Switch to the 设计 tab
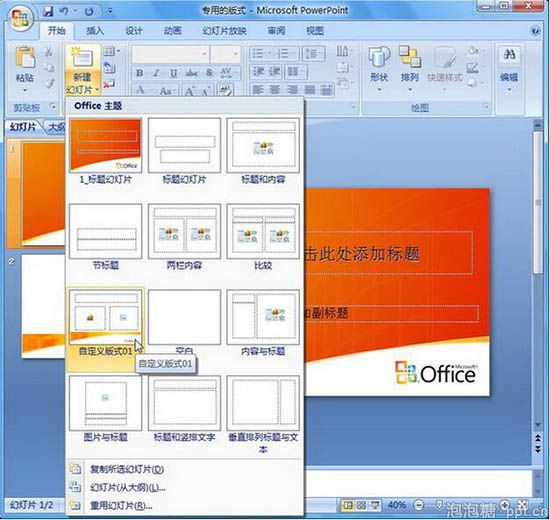The height and width of the screenshot is (520, 550). tap(134, 31)
